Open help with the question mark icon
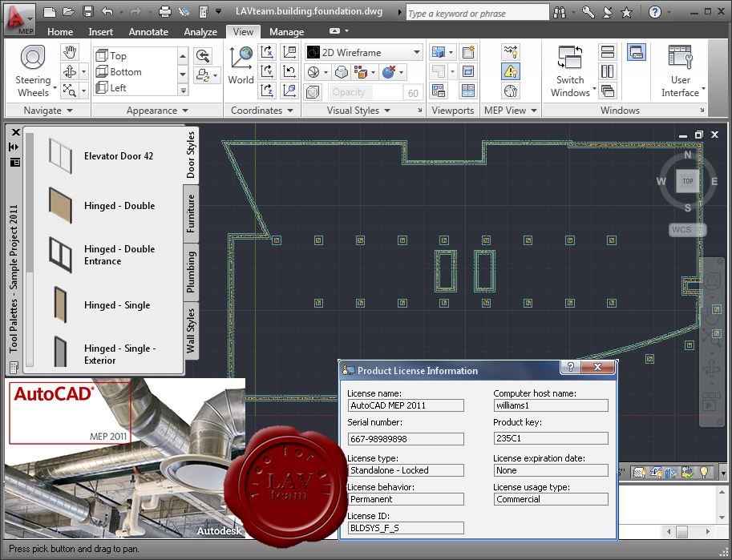The height and width of the screenshot is (560, 732). pyautogui.click(x=655, y=12)
